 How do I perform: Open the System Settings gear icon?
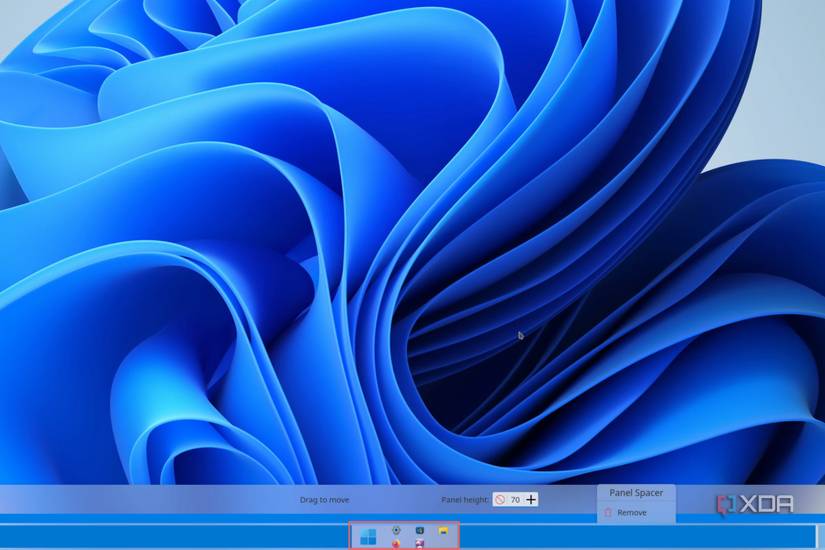pos(396,531)
